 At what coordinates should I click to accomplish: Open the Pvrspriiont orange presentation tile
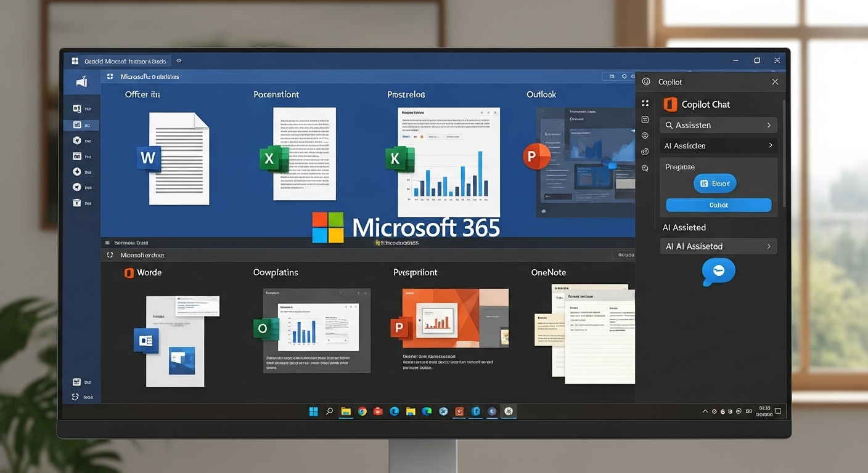coord(456,318)
